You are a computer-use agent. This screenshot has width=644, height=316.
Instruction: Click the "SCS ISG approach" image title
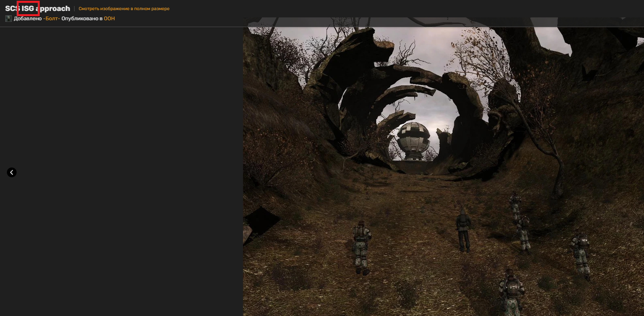(x=38, y=8)
